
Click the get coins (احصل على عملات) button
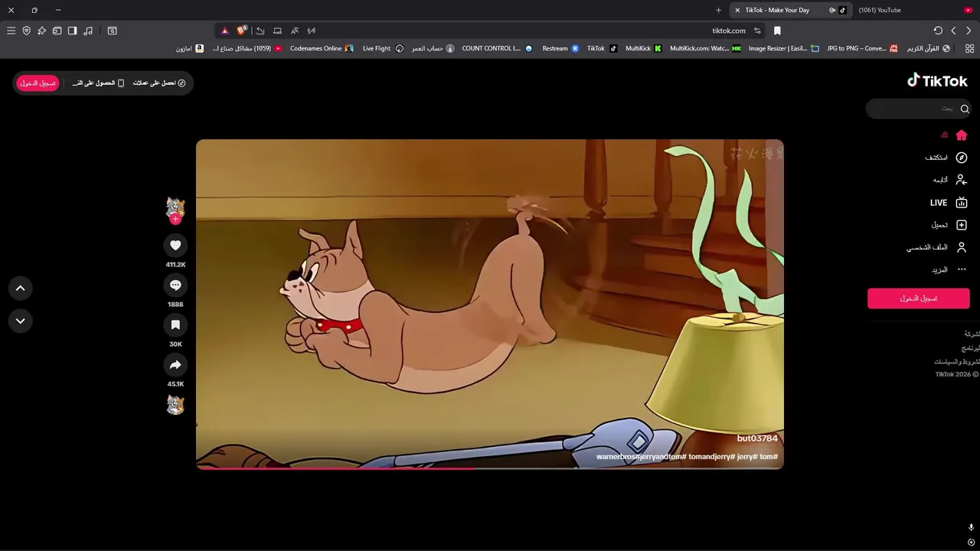coord(159,83)
